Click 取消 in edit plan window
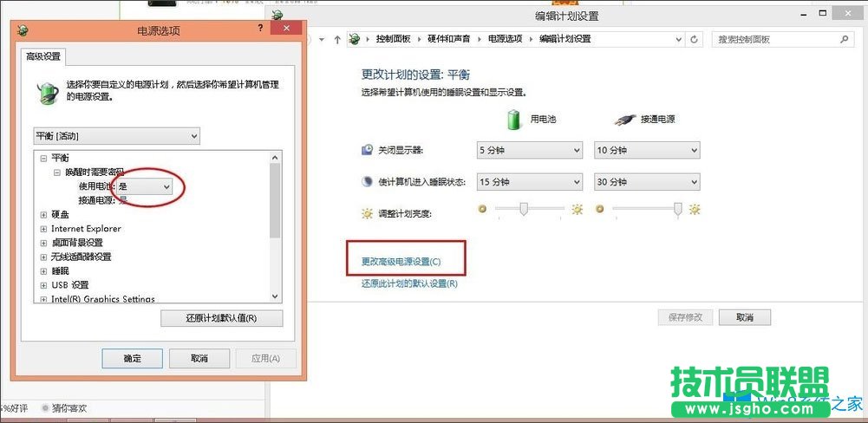868x423 pixels. [x=745, y=317]
